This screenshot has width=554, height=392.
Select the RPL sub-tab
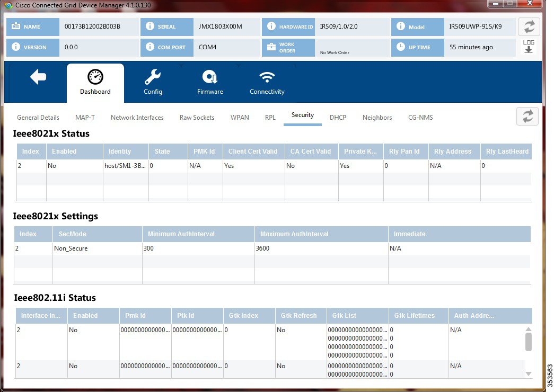click(x=270, y=118)
